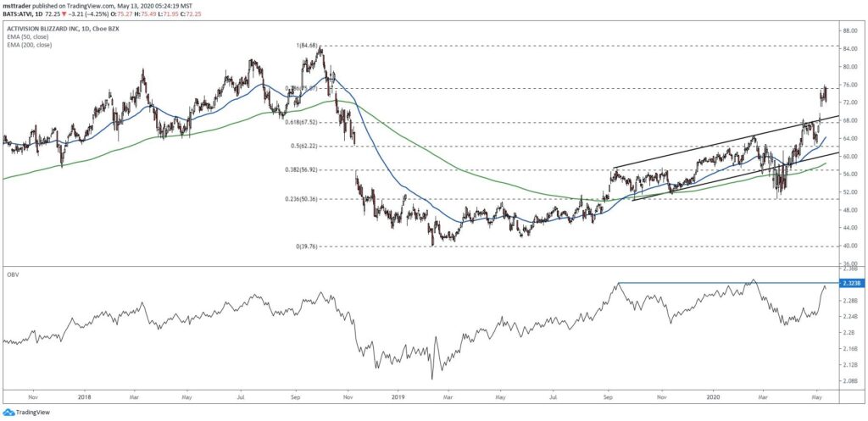Image resolution: width=868 pixels, height=421 pixels.
Task: Click the 'ACTIVISION BLIZZARD INC, 1D, Cboe BZX' title
Action: [61, 28]
